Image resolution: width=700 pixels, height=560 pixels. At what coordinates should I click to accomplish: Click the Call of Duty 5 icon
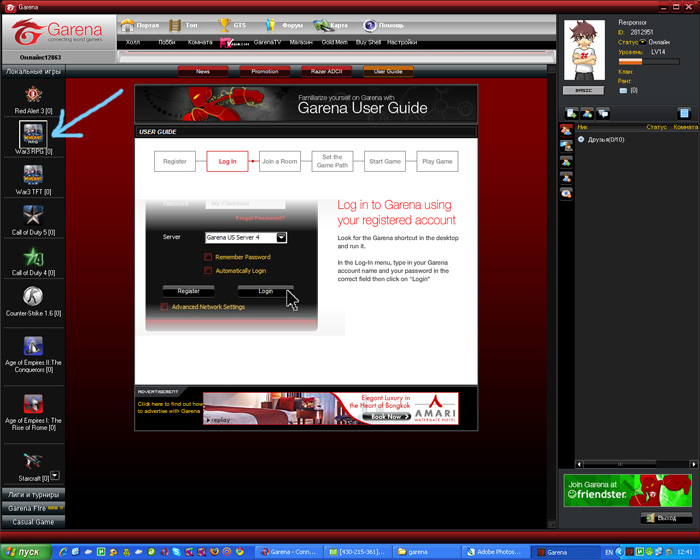(33, 215)
